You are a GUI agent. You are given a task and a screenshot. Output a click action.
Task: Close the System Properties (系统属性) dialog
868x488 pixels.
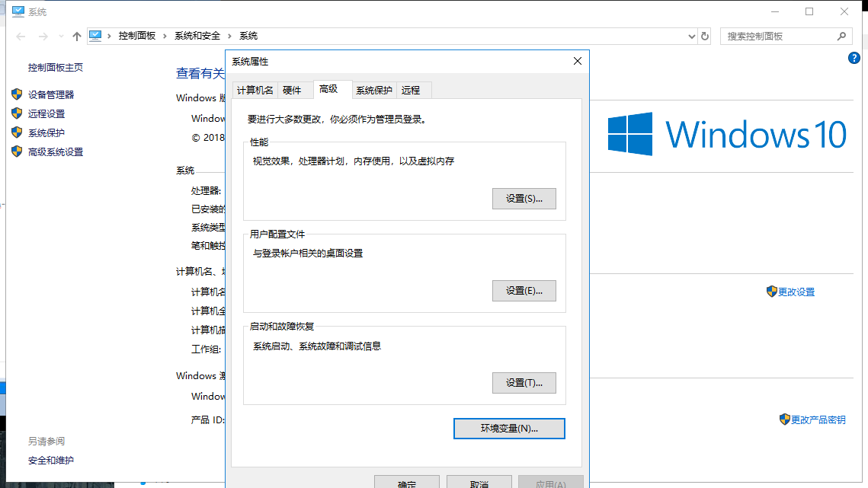click(x=578, y=61)
